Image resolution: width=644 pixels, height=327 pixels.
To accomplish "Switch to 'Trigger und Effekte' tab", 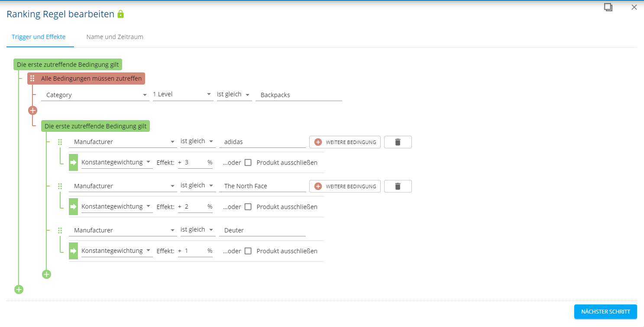I will [x=39, y=37].
